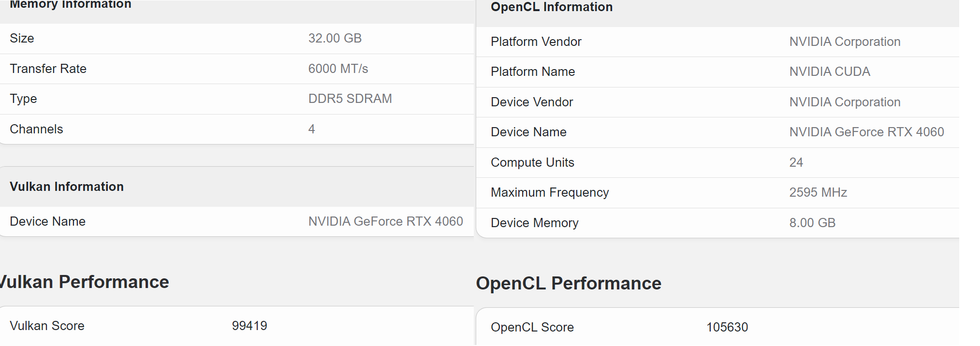This screenshot has height=346, width=980.
Task: Click the Transfer Rate row label
Action: (x=48, y=69)
